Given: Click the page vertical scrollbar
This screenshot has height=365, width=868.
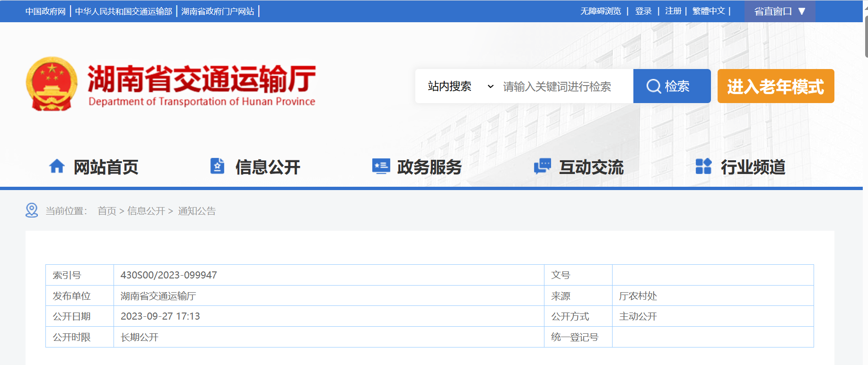Looking at the screenshot, I should 866,38.
